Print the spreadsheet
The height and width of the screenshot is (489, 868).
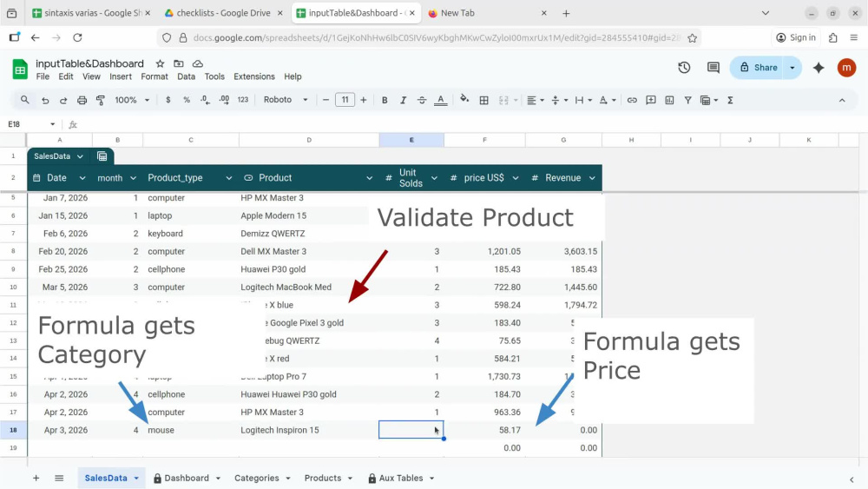click(x=82, y=100)
